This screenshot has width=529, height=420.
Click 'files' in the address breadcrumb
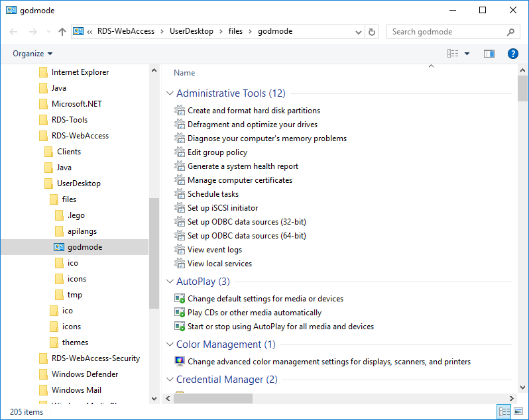tap(235, 31)
